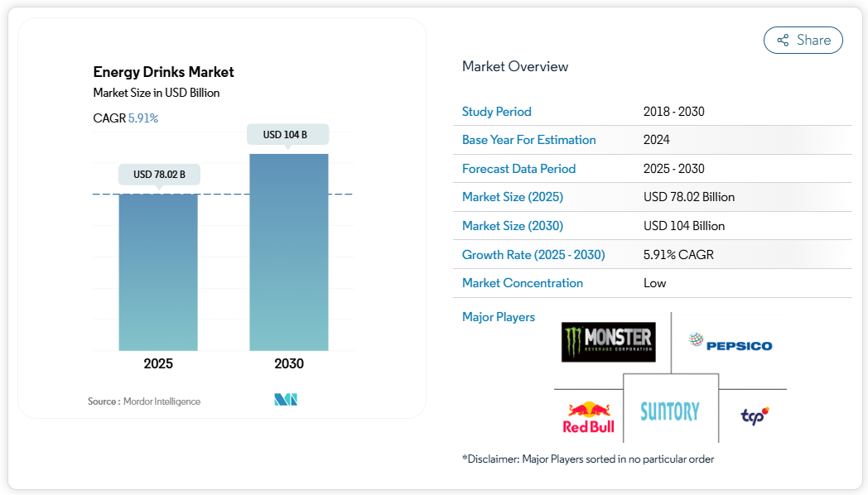Viewport: 868px width, 495px height.
Task: Click the Source: Mordor Intelligence text
Action: 144,401
